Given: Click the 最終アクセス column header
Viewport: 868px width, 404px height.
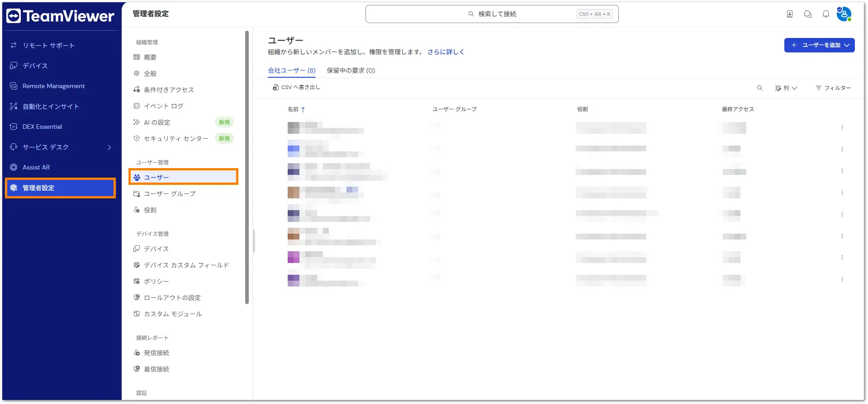Looking at the screenshot, I should pos(738,109).
